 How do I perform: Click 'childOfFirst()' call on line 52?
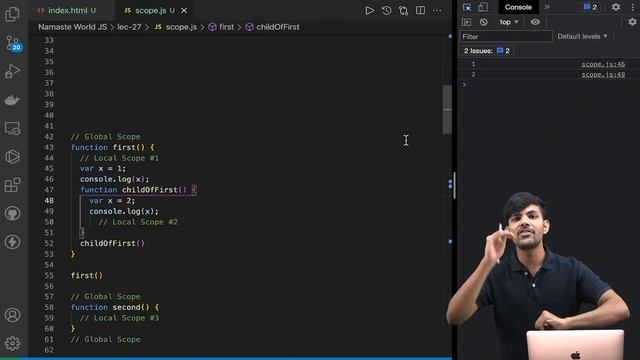(112, 243)
